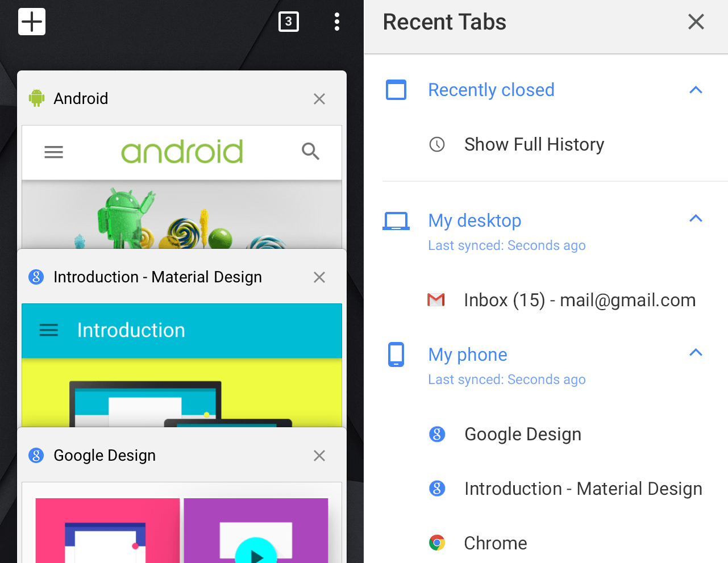
Task: Collapse the Recently closed section
Action: pos(696,90)
